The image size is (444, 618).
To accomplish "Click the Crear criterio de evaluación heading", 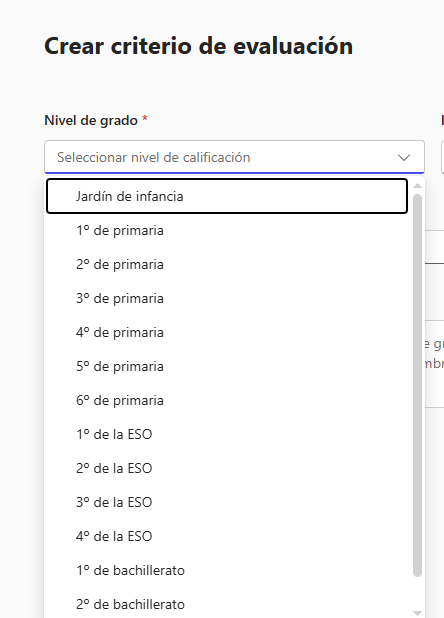I will click(198, 46).
